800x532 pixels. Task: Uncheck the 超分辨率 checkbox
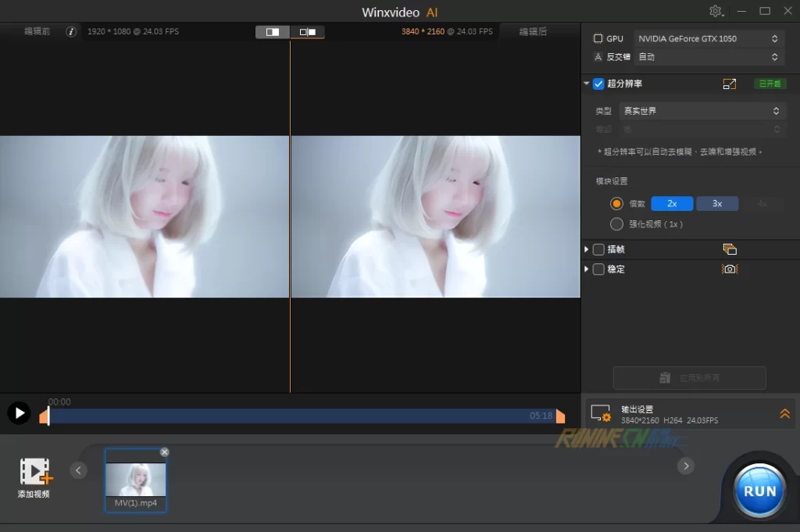click(598, 84)
